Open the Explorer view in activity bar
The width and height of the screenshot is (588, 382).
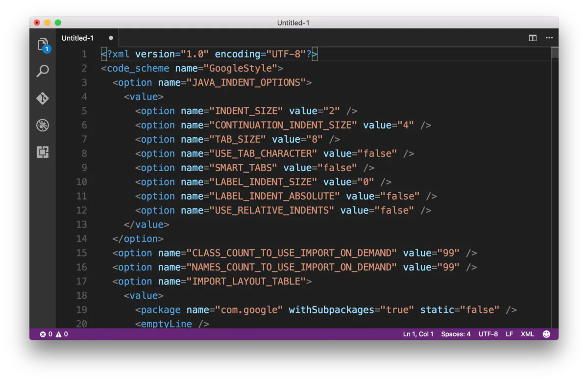43,45
